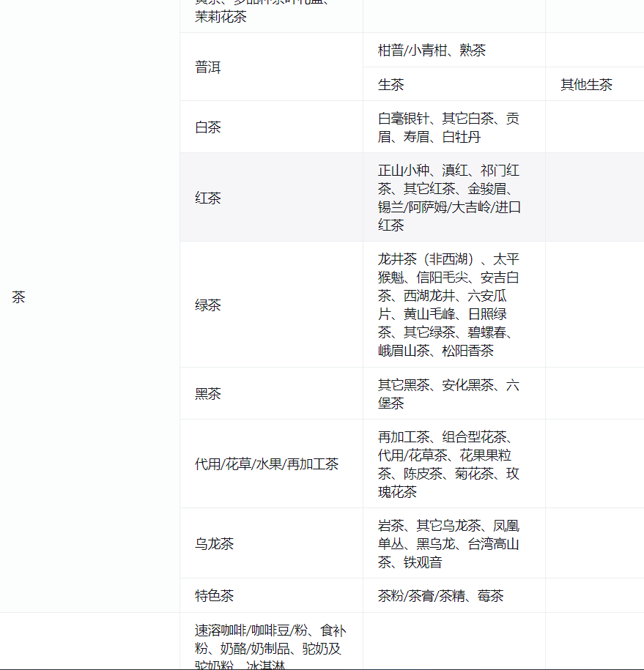Select the 茶粉/茶膏/茶精、莓茶 cell
Screen dimensions: 644x670
440,596
